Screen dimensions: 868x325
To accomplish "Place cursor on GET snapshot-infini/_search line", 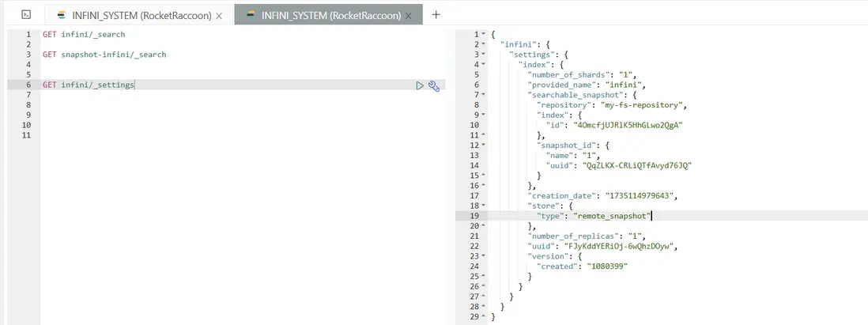I will 104,55.
